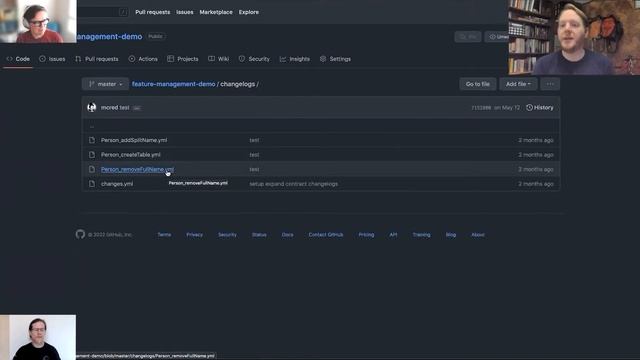Open Person_createTable.yml file
The width and height of the screenshot is (640, 360).
click(131, 155)
